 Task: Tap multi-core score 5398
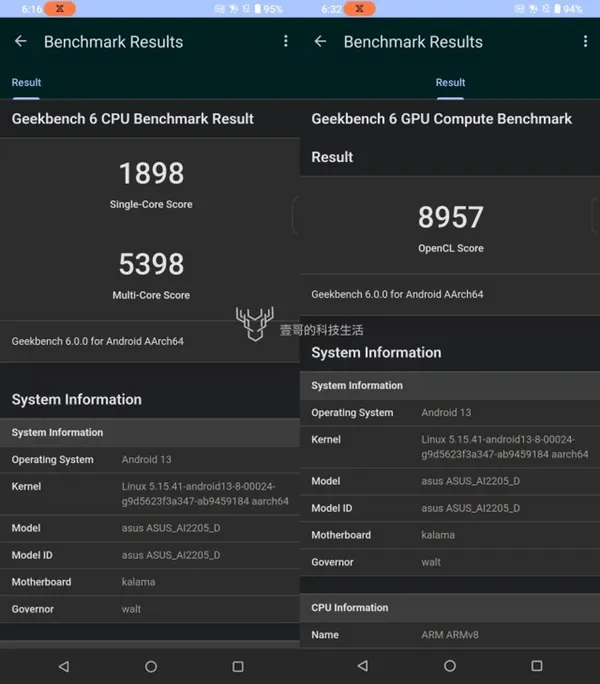click(x=151, y=264)
